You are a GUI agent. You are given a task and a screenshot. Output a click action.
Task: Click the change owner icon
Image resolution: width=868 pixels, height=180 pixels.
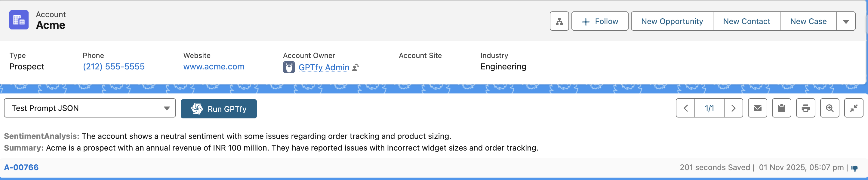(x=355, y=68)
